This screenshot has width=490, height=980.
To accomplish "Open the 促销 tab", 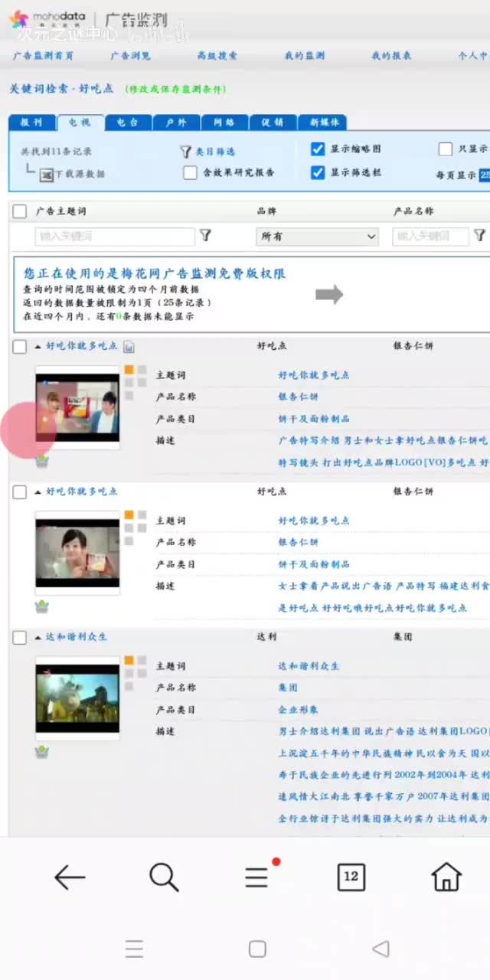I will click(x=273, y=122).
